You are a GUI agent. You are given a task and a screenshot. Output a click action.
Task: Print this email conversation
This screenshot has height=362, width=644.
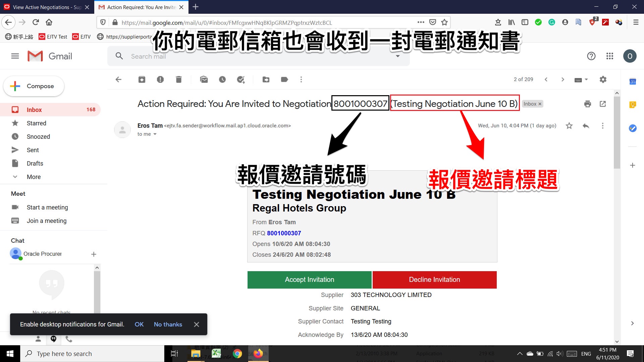[x=588, y=104]
